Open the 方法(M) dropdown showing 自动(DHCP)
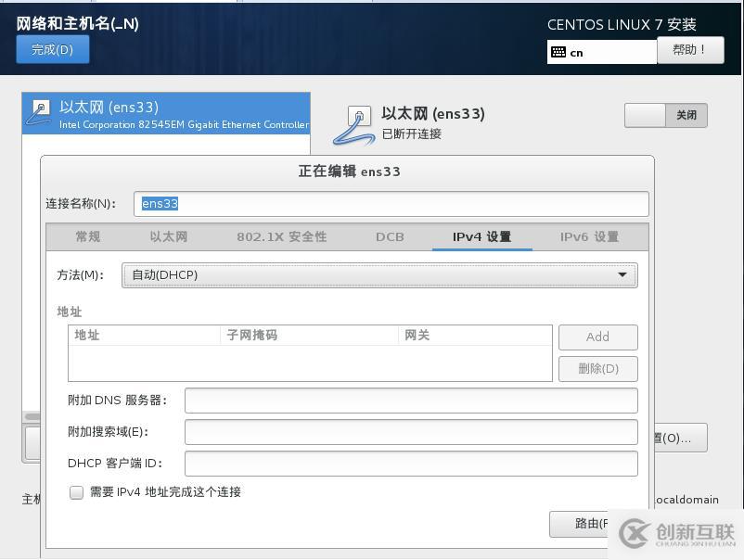This screenshot has height=560, width=744. click(x=379, y=274)
